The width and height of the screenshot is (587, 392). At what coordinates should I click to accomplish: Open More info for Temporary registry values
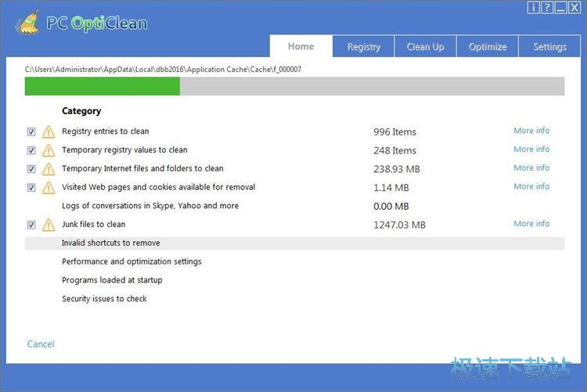(x=531, y=149)
